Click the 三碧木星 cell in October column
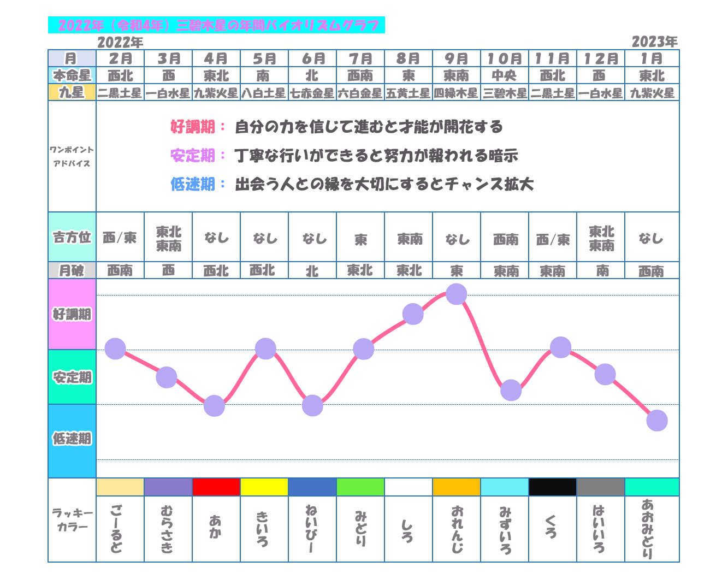Viewport: 728px width, 579px height. pos(505,93)
